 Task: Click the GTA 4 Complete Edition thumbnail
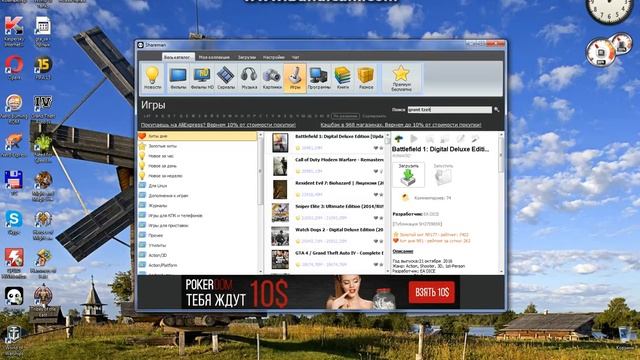pyautogui.click(x=280, y=259)
